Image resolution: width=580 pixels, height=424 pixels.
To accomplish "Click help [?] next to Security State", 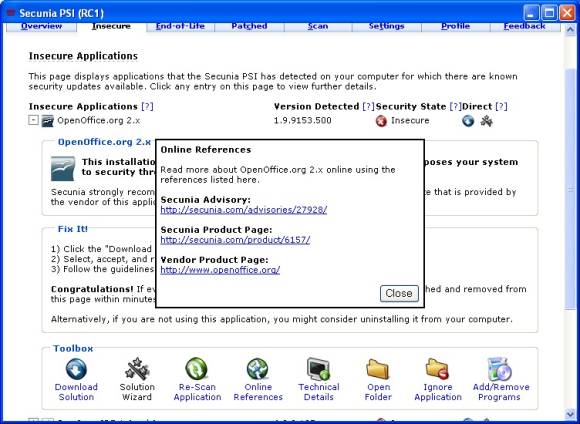I will pyautogui.click(x=455, y=107).
